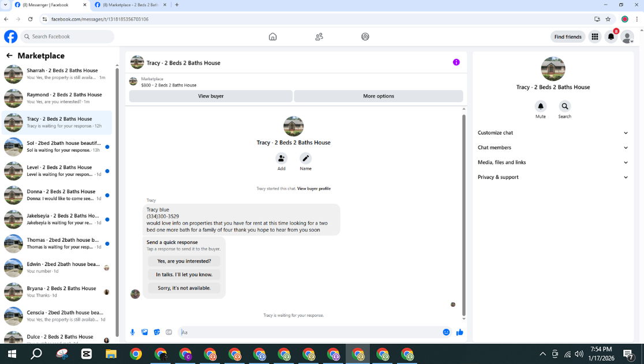Open the View buyer profile link
This screenshot has width=644, height=364.
pyautogui.click(x=314, y=189)
